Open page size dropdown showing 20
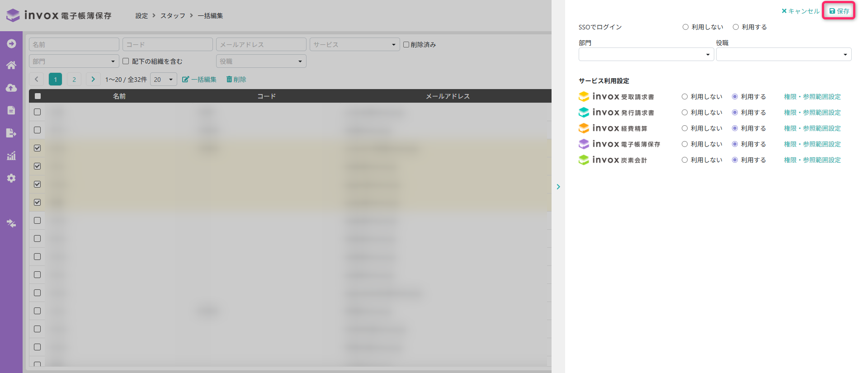The height and width of the screenshot is (373, 868). (x=164, y=80)
